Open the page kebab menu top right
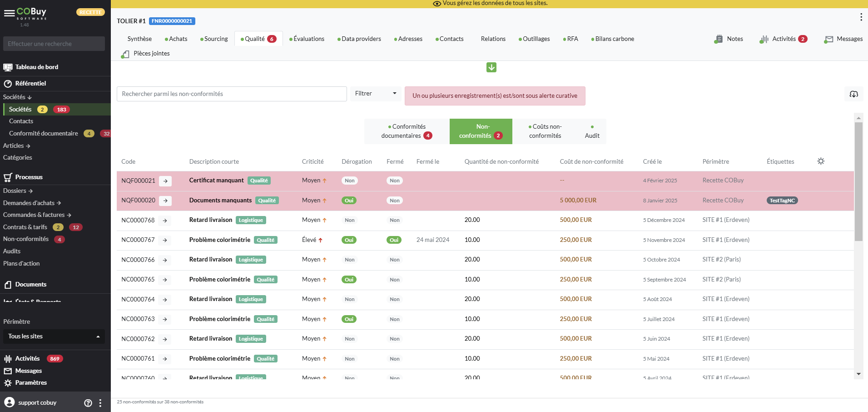The width and height of the screenshot is (868, 412). pyautogui.click(x=861, y=17)
